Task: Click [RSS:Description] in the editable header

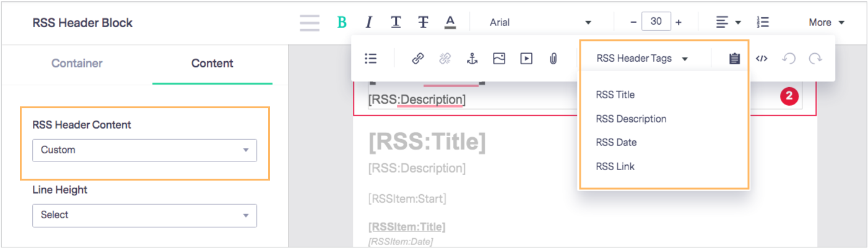Action: [417, 100]
